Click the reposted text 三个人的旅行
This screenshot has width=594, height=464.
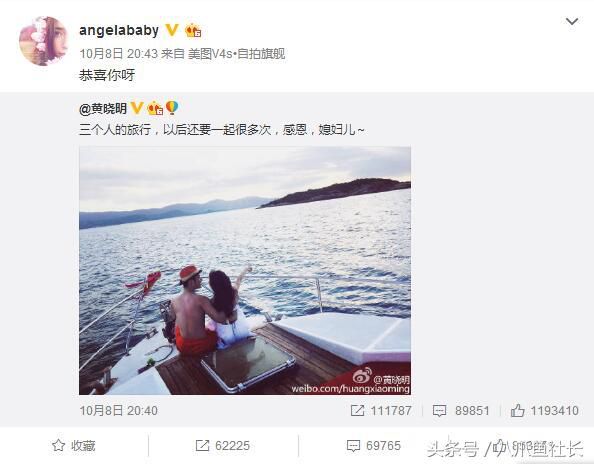[x=115, y=130]
